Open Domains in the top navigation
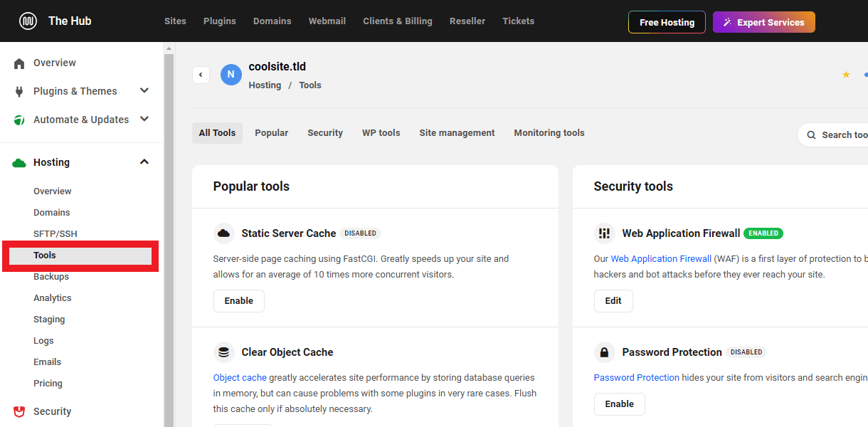 [272, 21]
